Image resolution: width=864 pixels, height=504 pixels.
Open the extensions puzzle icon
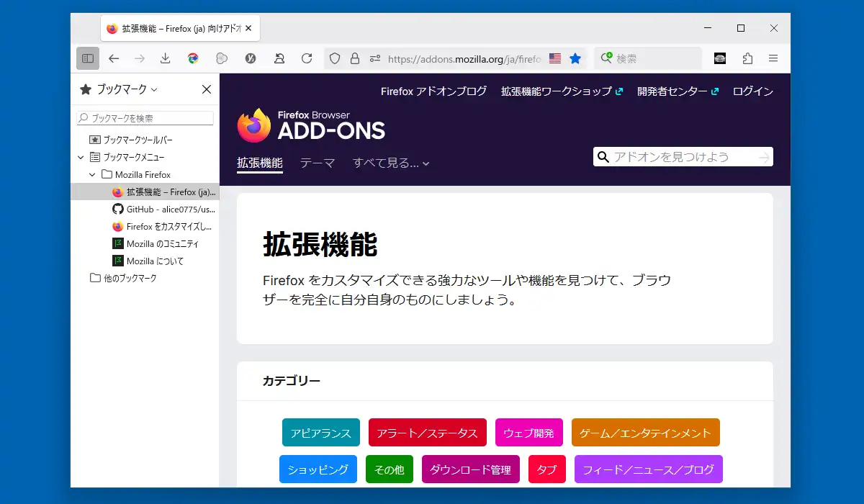(747, 58)
